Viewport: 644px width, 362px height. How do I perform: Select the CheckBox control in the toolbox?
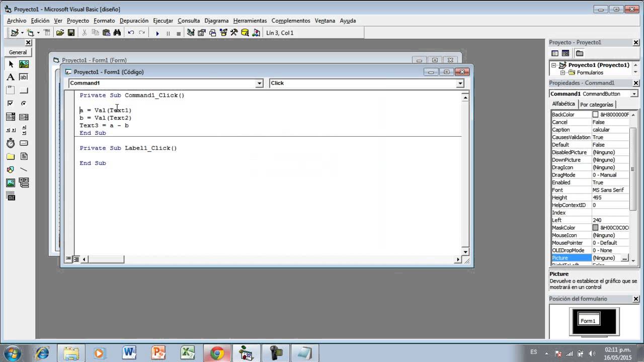(x=11, y=104)
